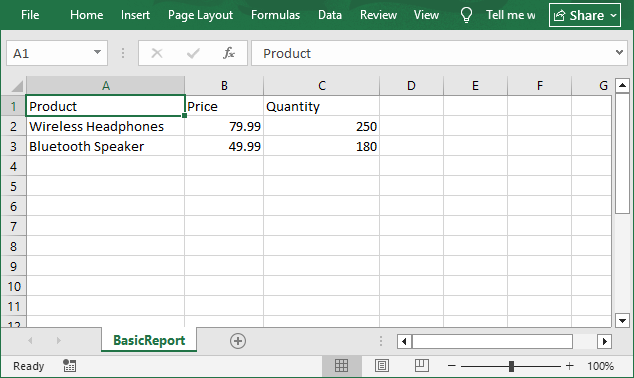Select column B header
634x378 pixels.
point(224,86)
